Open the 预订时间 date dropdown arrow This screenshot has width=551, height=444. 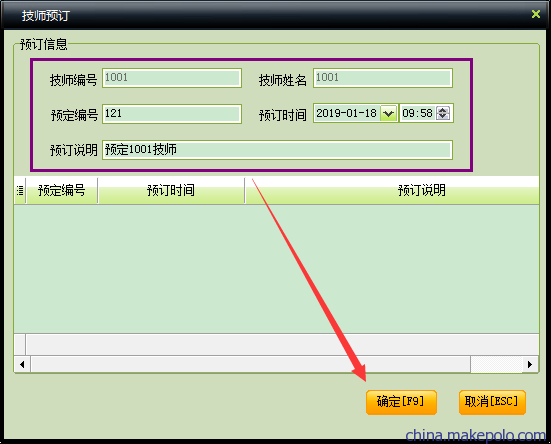pos(388,113)
